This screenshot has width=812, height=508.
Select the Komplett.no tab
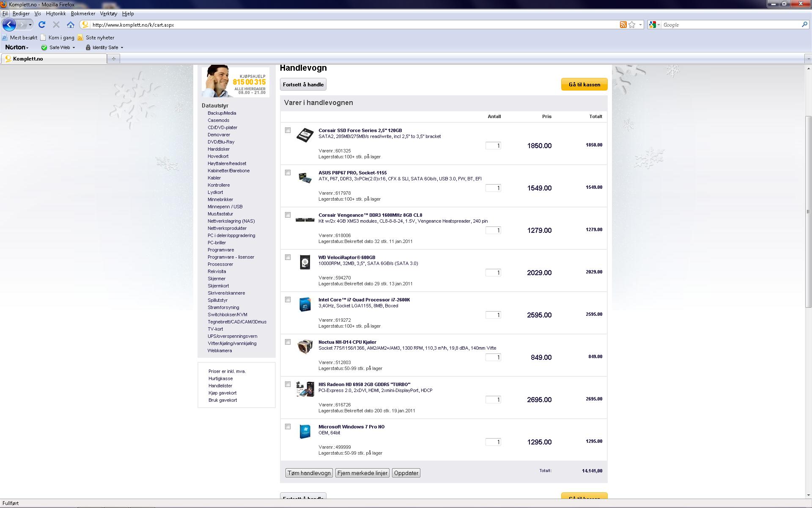pyautogui.click(x=54, y=59)
